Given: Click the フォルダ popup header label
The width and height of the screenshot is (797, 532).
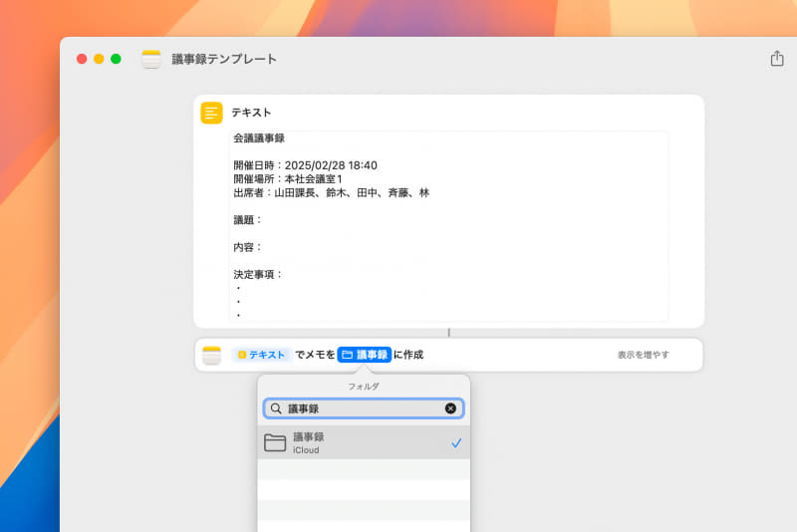Looking at the screenshot, I should 364,387.
